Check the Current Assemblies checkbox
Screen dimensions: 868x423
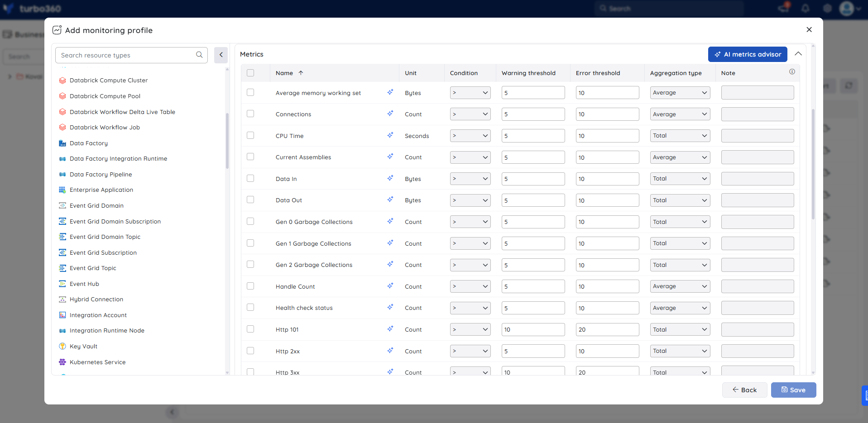(250, 157)
